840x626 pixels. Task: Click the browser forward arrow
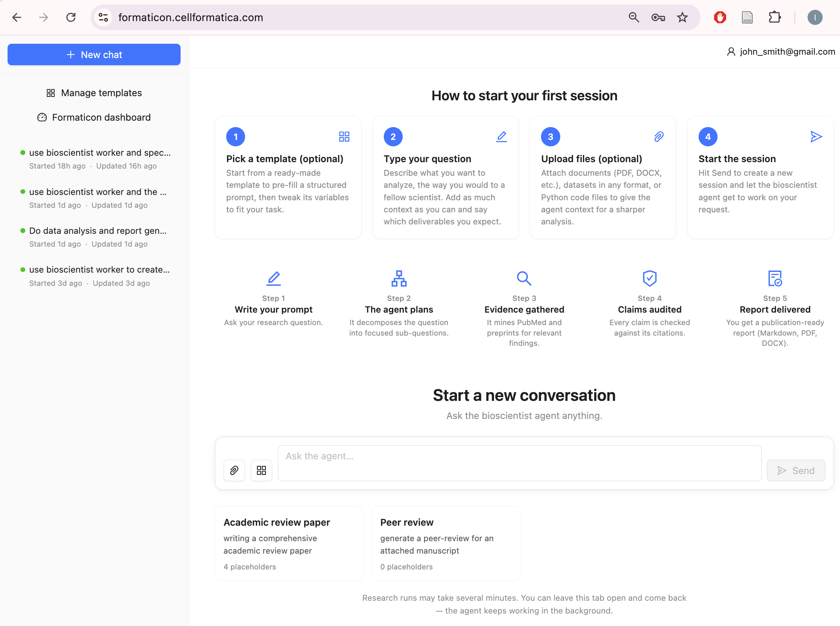[x=44, y=17]
